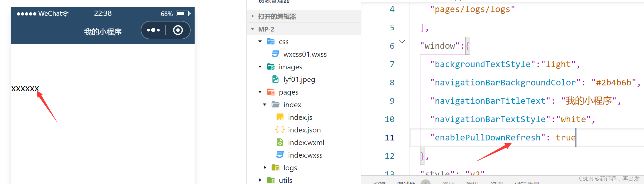The image size is (644, 184).
Task: Click the pages folder icon
Action: pyautogui.click(x=271, y=92)
